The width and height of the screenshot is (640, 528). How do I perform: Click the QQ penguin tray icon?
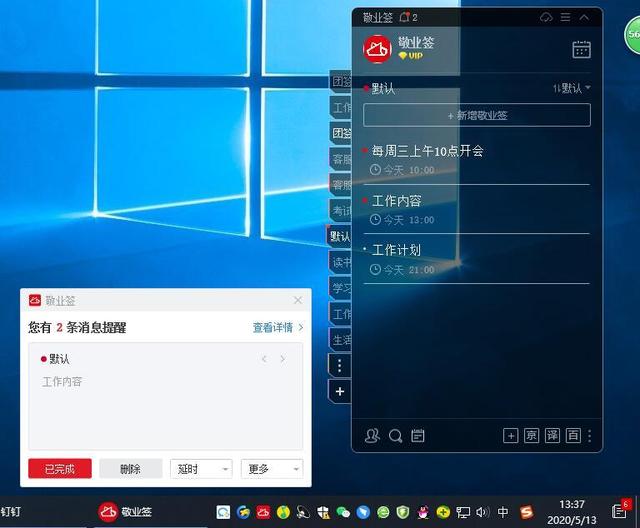click(424, 512)
